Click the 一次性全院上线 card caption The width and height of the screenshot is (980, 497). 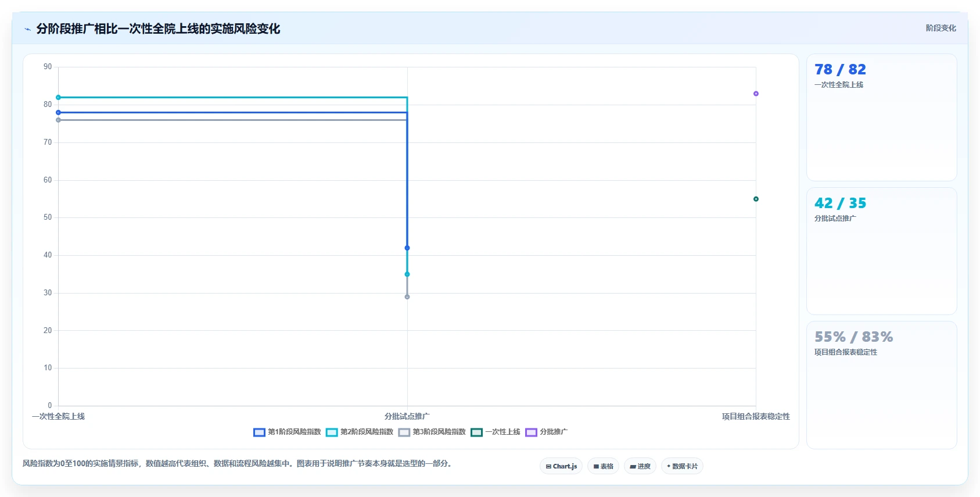coord(839,85)
